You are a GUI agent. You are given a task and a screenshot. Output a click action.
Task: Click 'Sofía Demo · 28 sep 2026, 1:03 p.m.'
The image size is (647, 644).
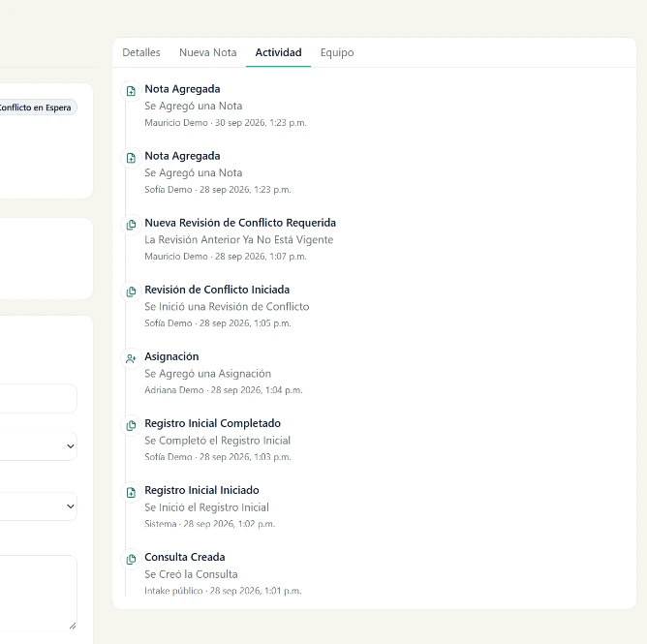point(218,457)
